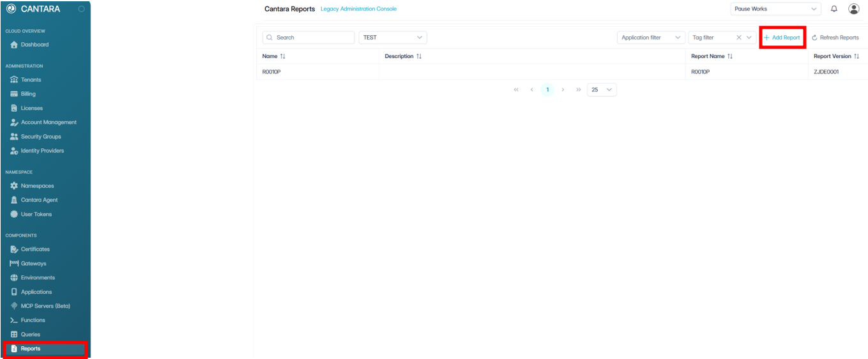Open Legacy Administration Console link
The height and width of the screenshot is (359, 868).
point(358,9)
